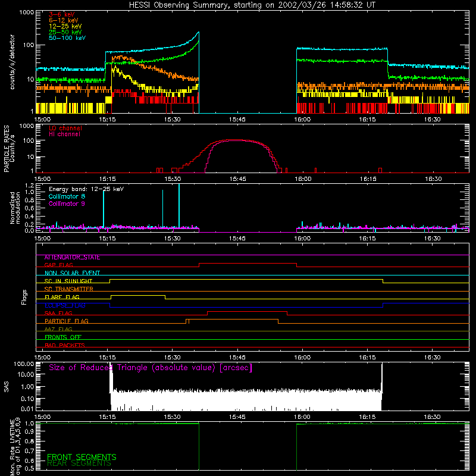Image resolution: width=476 pixels, height=476 pixels.
Task: Select the '12-25 keV' legend label
Action: click(65, 26)
